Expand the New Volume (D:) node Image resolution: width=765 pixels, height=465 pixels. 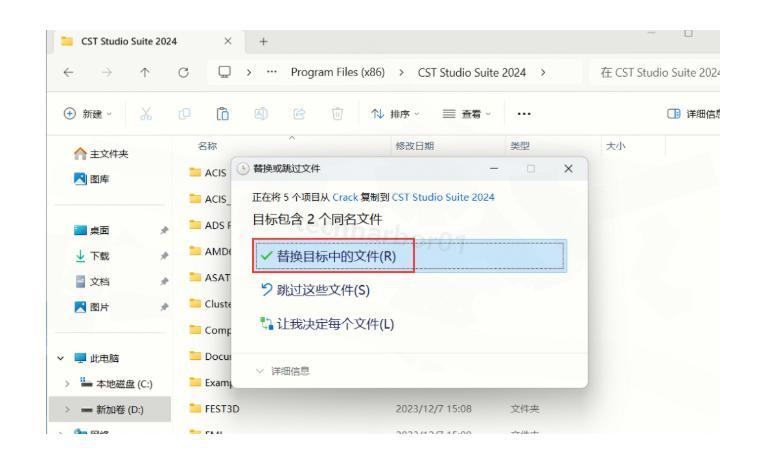[67, 409]
